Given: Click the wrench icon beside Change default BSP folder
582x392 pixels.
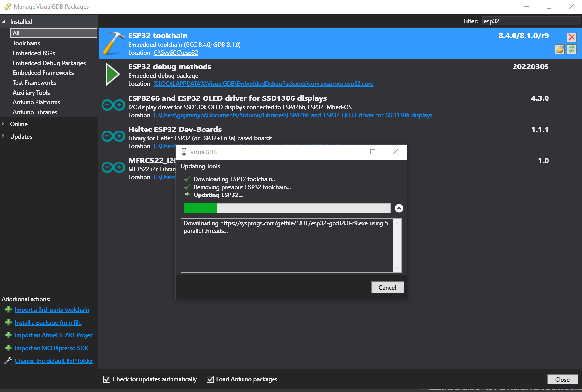Looking at the screenshot, I should click(x=8, y=360).
